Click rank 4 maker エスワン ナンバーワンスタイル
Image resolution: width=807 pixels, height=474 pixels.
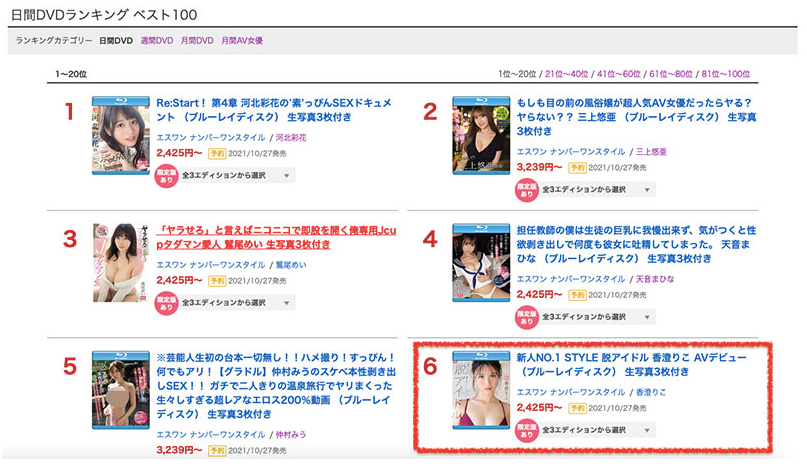[x=571, y=279]
